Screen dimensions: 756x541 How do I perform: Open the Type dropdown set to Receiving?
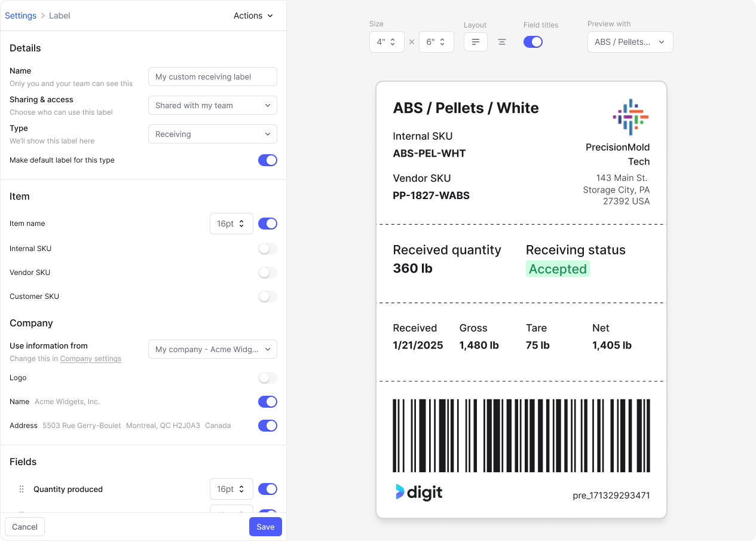[213, 134]
